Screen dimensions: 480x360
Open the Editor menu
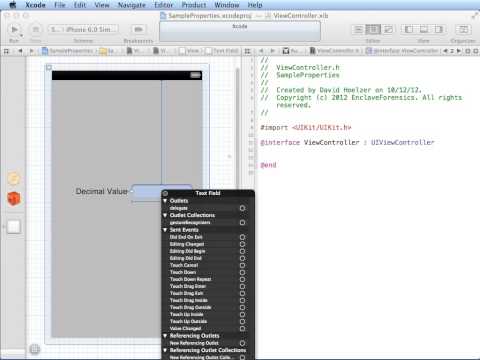(164, 5)
